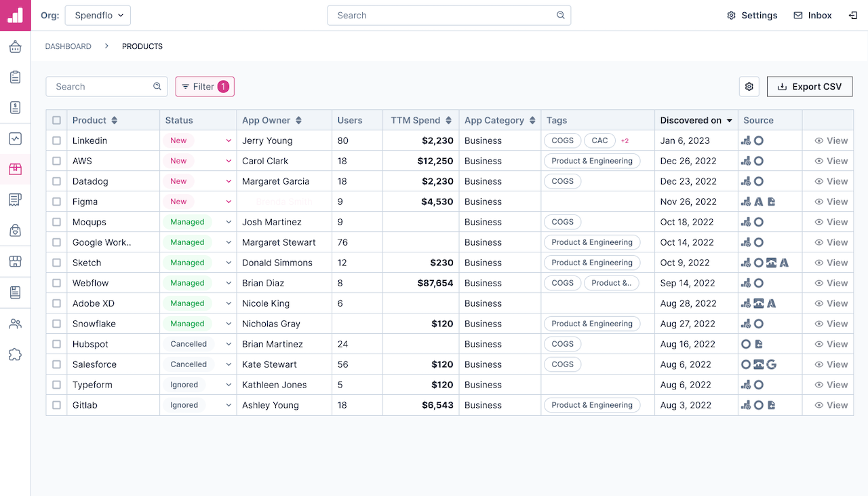Click the A source icon in Adobe XD row
Viewport: 868px width, 496px height.
click(771, 303)
